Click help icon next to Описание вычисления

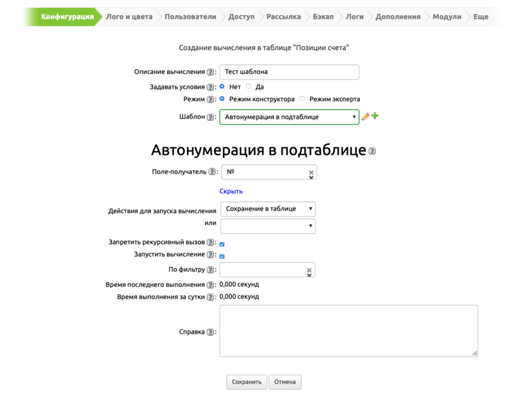coord(210,72)
